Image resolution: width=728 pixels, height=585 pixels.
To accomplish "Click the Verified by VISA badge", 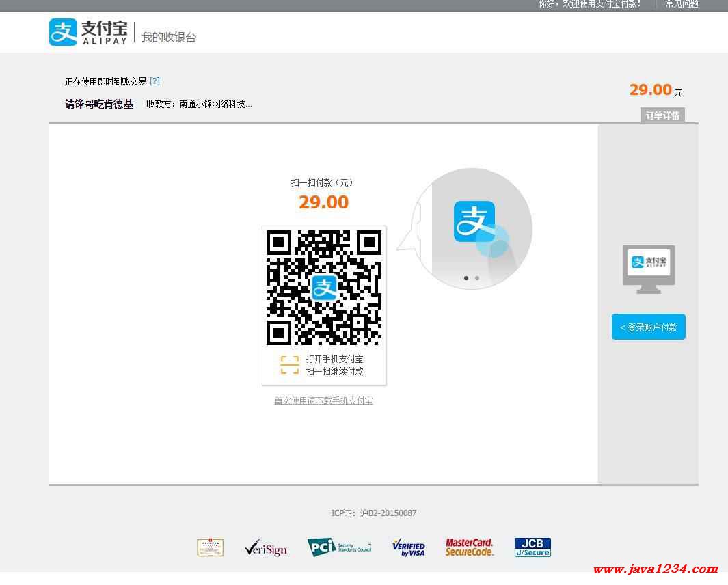I will pos(409,547).
